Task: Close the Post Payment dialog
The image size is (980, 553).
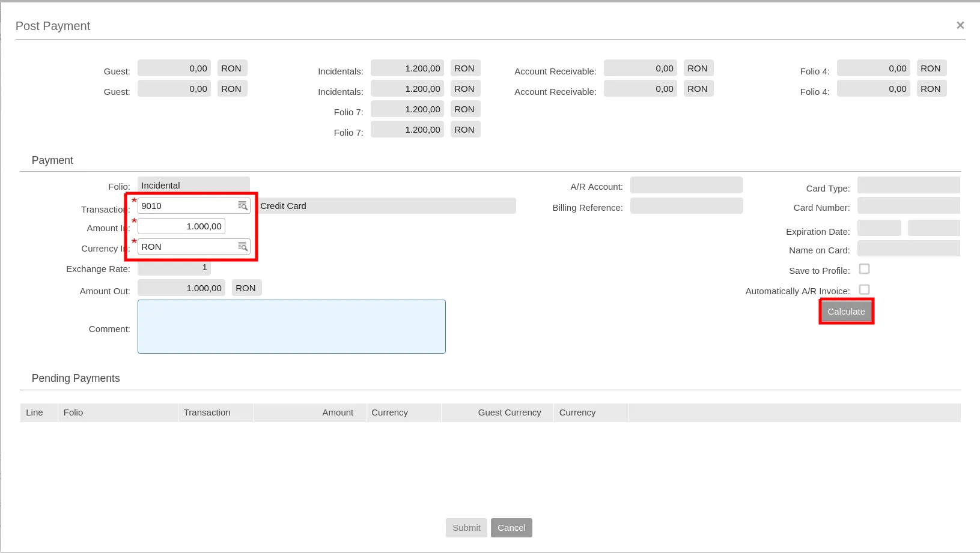Action: click(x=960, y=25)
